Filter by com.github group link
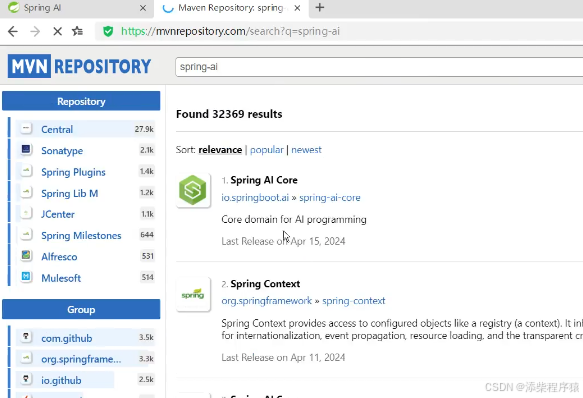This screenshot has width=583, height=398. [67, 338]
